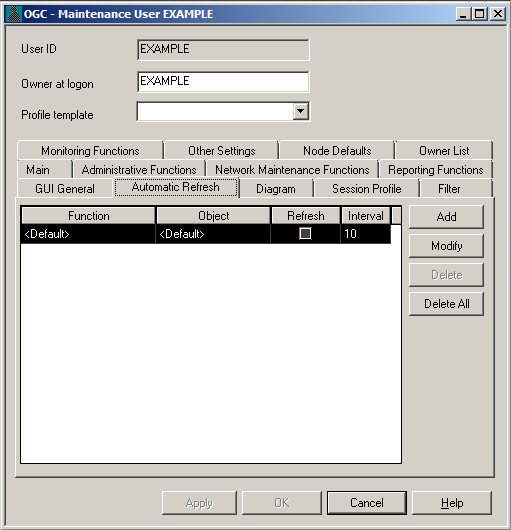Click the Modify button
Viewport: 511px width, 530px height.
pos(446,246)
